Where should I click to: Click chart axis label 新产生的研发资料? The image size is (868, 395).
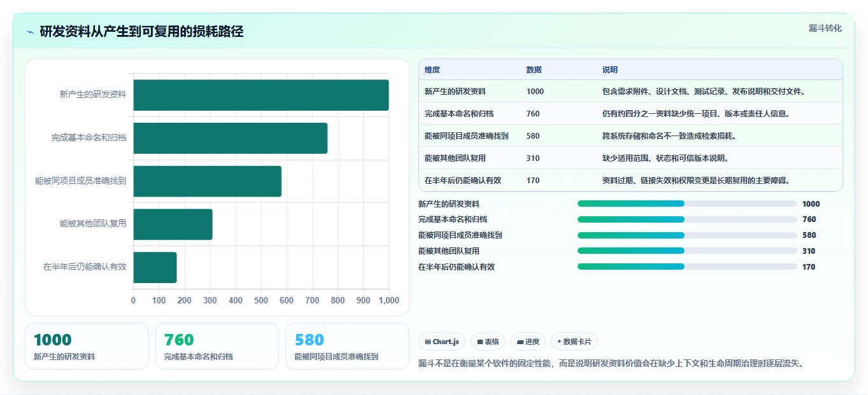point(93,95)
